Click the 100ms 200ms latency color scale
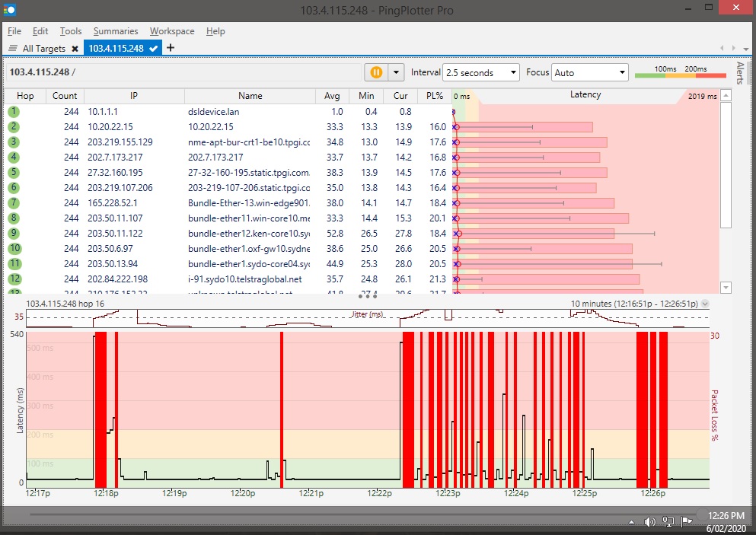 tap(680, 72)
